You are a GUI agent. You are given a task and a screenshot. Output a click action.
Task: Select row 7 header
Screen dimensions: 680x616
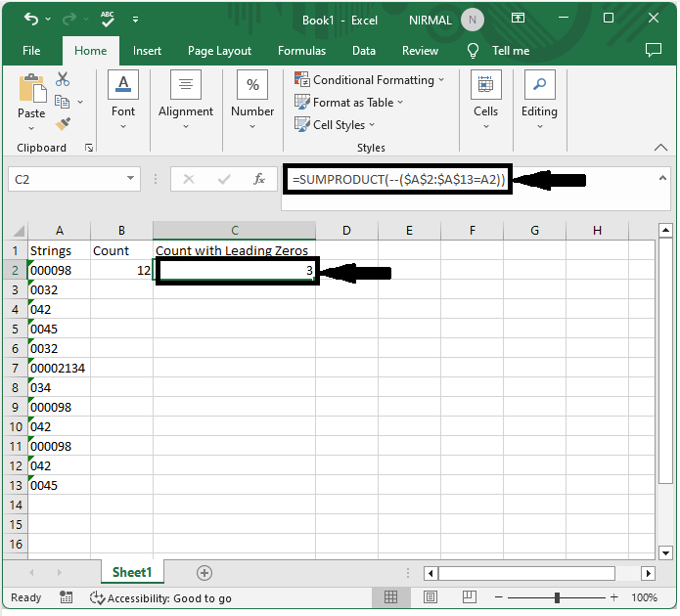pos(15,368)
